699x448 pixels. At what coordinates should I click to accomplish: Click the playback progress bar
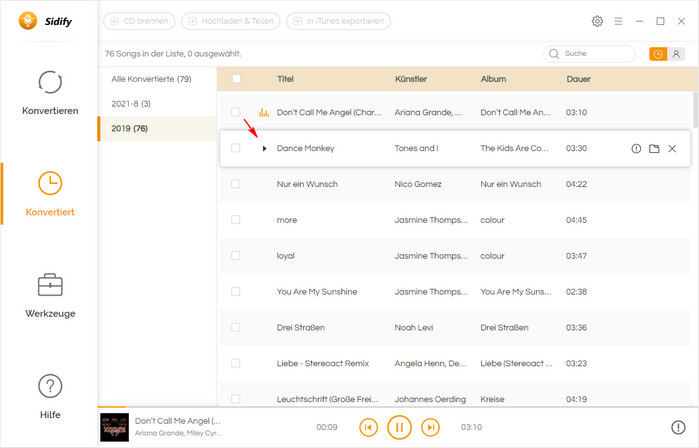(x=398, y=407)
